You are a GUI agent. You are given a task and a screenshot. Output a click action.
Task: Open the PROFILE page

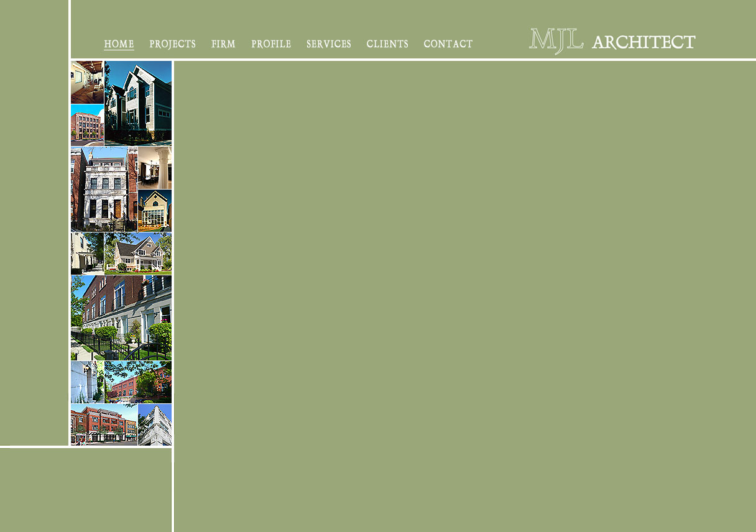(271, 44)
